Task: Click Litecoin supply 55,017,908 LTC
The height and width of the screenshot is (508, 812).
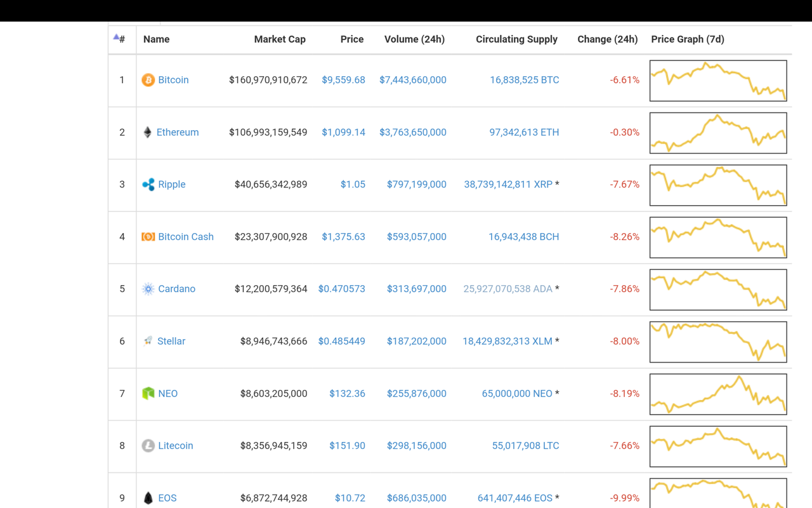Action: click(526, 446)
